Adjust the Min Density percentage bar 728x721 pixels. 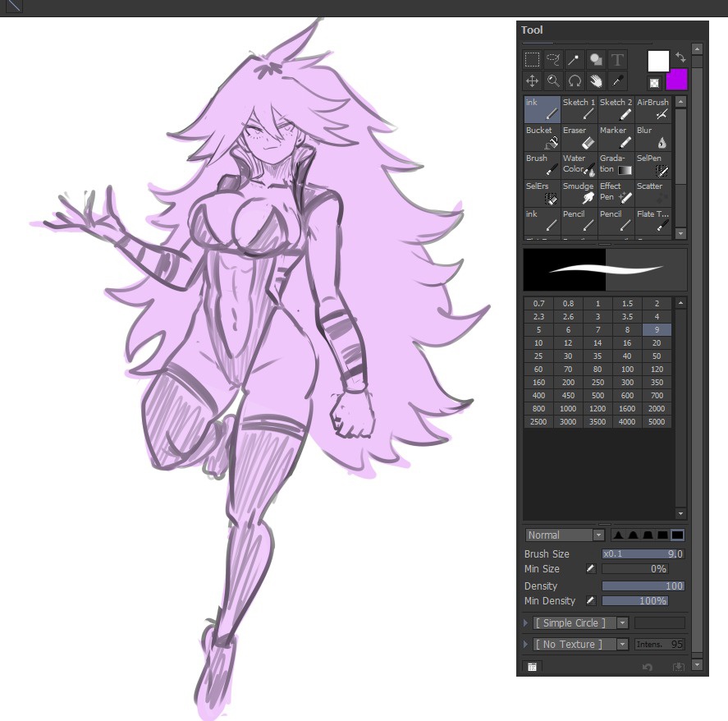tap(634, 600)
